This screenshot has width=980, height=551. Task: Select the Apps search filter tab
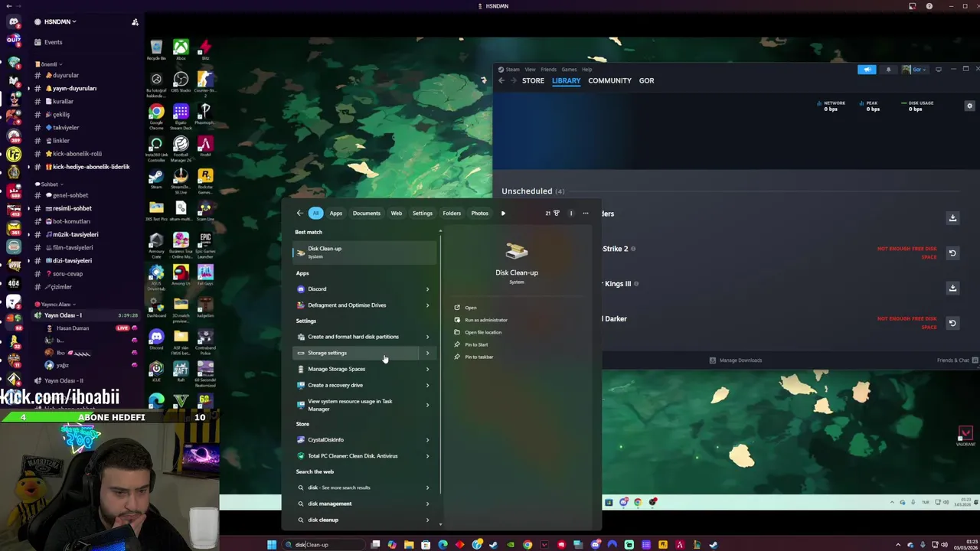pos(336,213)
